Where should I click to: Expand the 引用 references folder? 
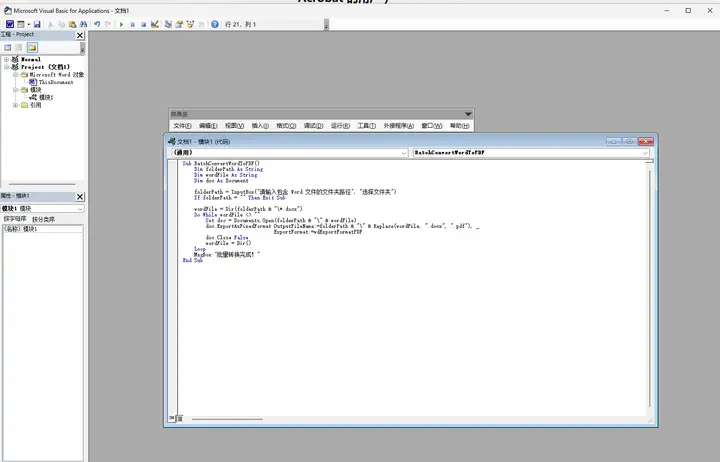click(16, 105)
